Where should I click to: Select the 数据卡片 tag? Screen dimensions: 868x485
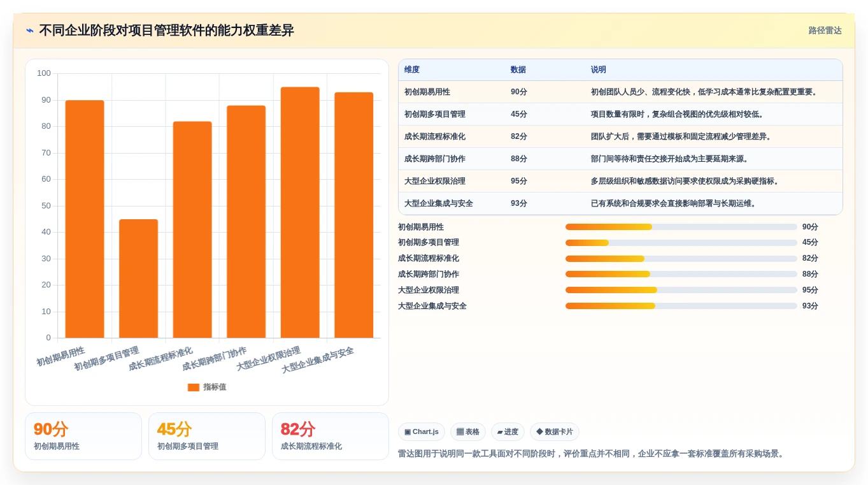[555, 432]
